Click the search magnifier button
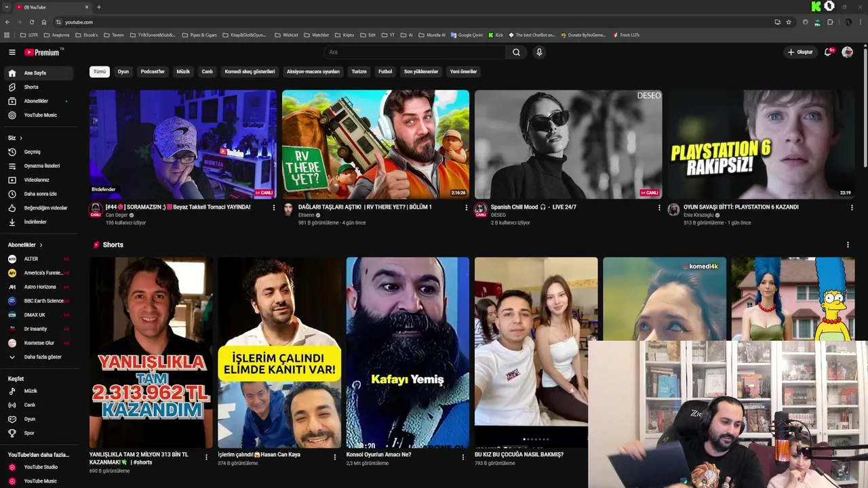Image resolution: width=868 pixels, height=488 pixels. click(516, 52)
